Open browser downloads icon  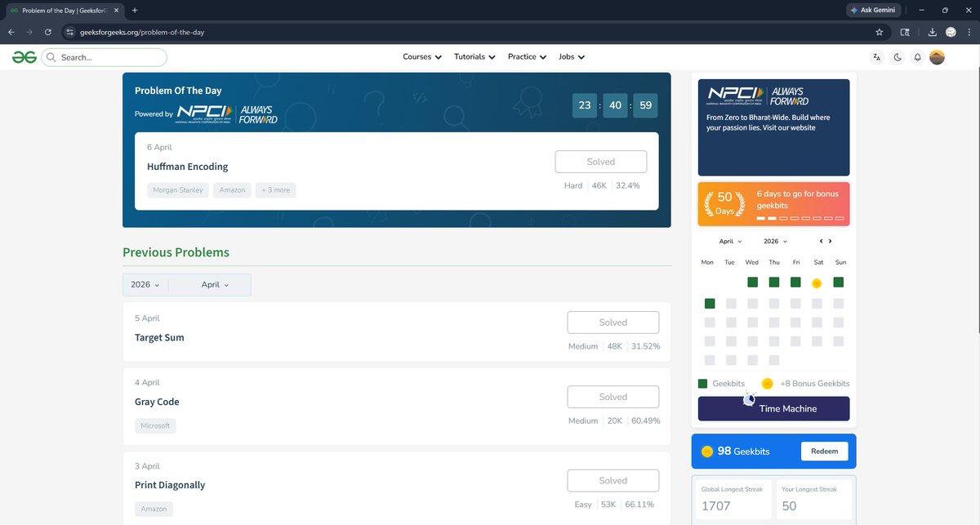(933, 32)
